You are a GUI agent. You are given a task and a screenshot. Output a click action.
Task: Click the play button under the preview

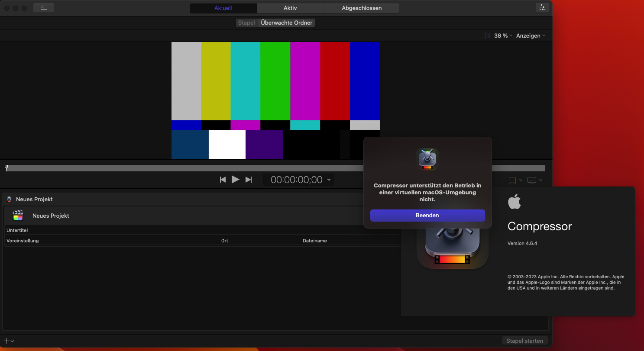pos(235,180)
